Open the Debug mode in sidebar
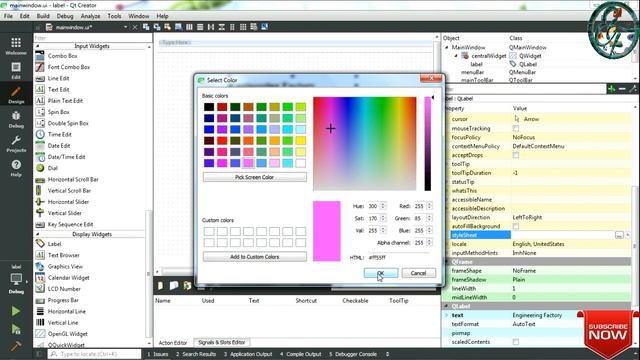The image size is (640, 360). [16, 119]
